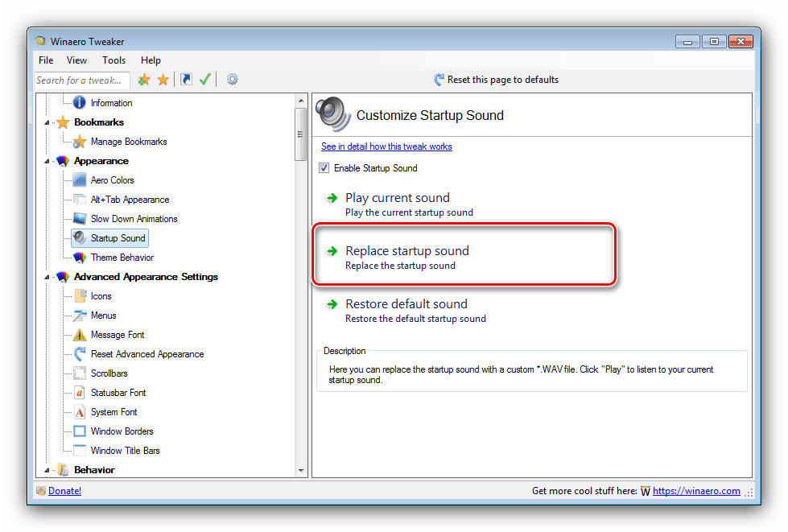This screenshot has height=532, width=788.
Task: Click the tree panel scrollbar thumb
Action: point(301,134)
